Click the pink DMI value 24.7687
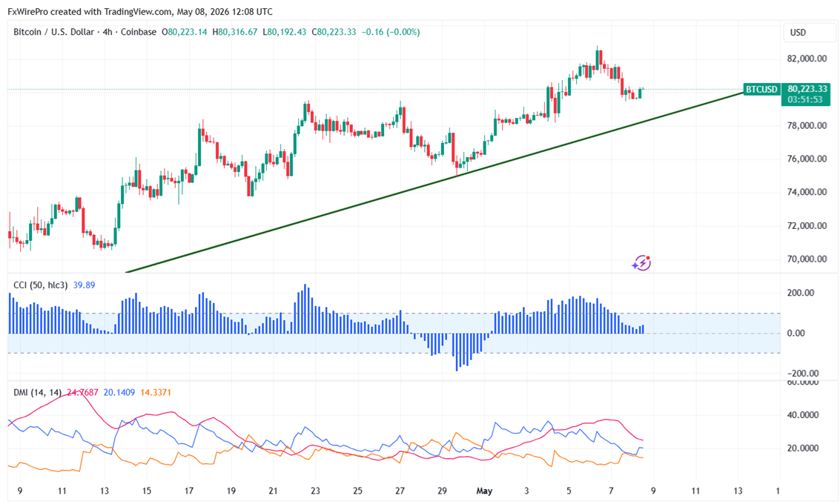Image resolution: width=840 pixels, height=504 pixels. (x=82, y=392)
